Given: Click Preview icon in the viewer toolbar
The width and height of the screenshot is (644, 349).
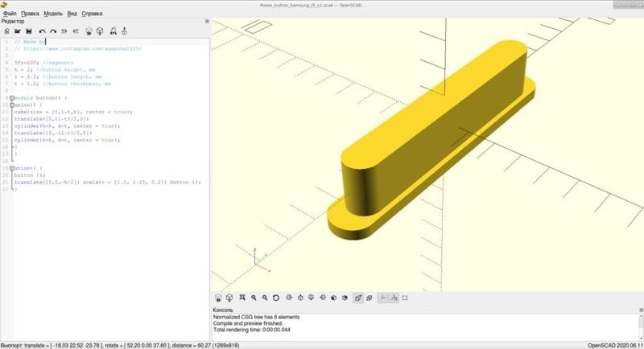Looking at the screenshot, I should point(218,298).
